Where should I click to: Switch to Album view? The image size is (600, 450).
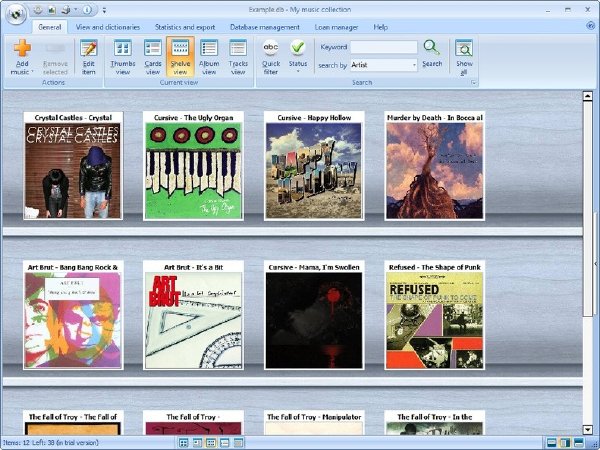pos(209,57)
